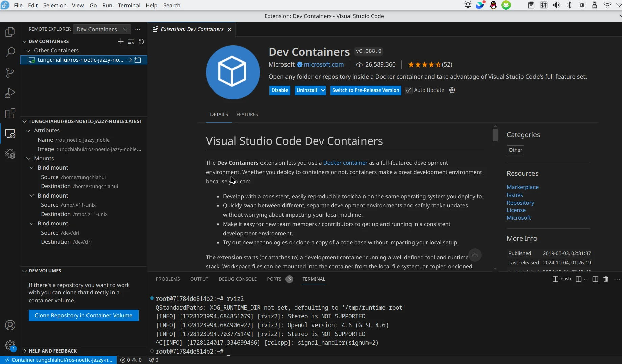The image size is (622, 364).
Task: Collapse the Mounts node
Action: (x=28, y=158)
